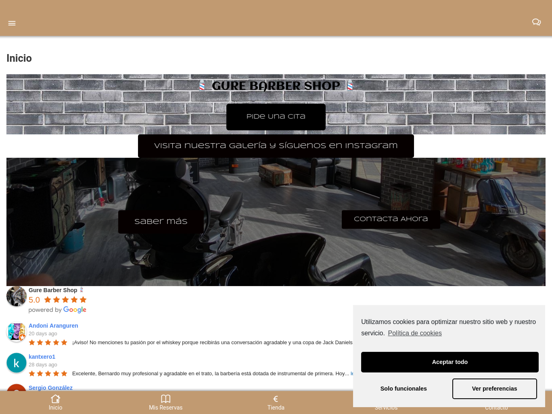Click the kantxero1 avatar circle
The height and width of the screenshot is (414, 552).
point(17,363)
